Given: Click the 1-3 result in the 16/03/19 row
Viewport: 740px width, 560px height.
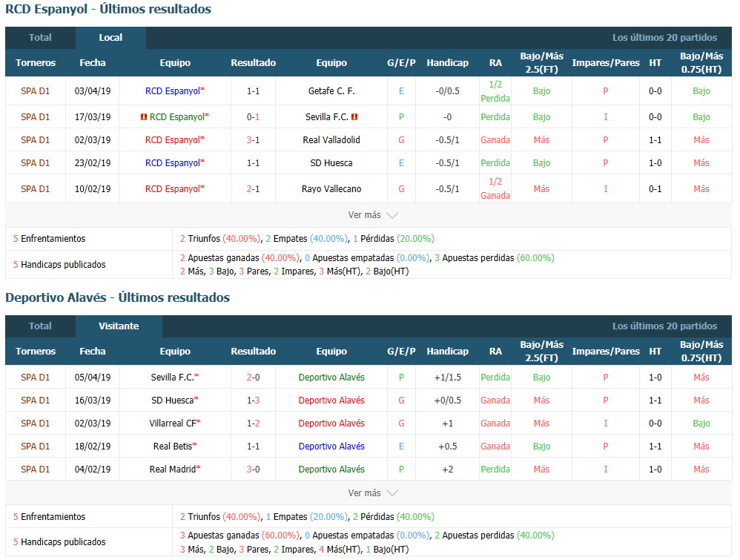Looking at the screenshot, I should (253, 401).
